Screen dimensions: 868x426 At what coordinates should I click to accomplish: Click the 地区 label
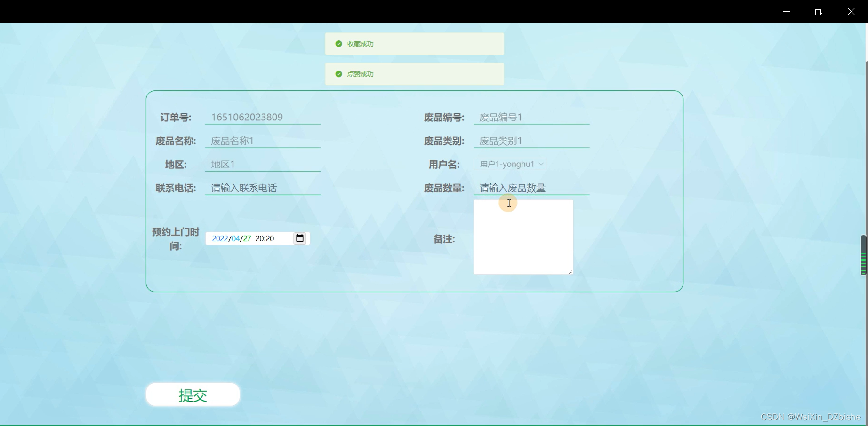176,165
